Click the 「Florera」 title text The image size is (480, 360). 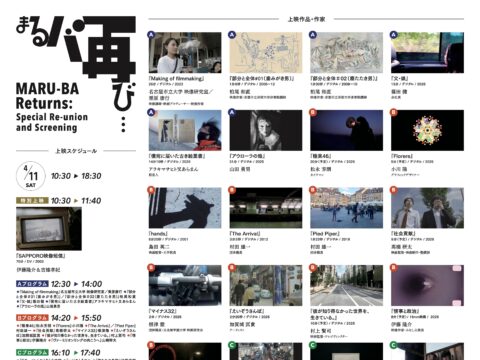[x=402, y=156]
